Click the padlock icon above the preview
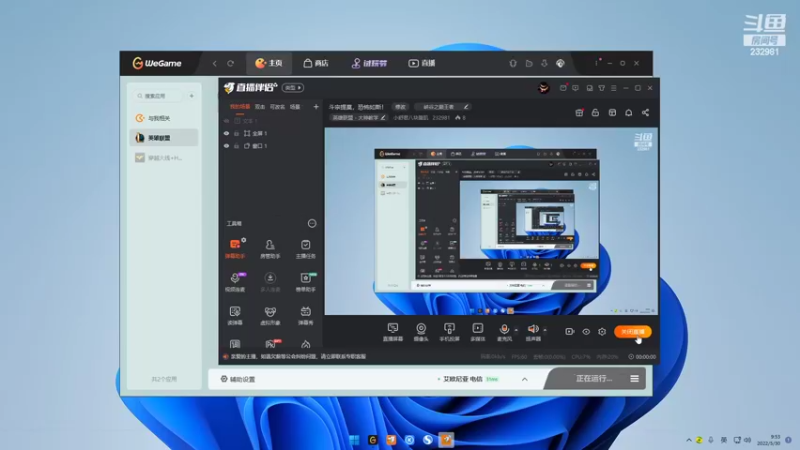The image size is (800, 450). pyautogui.click(x=595, y=112)
